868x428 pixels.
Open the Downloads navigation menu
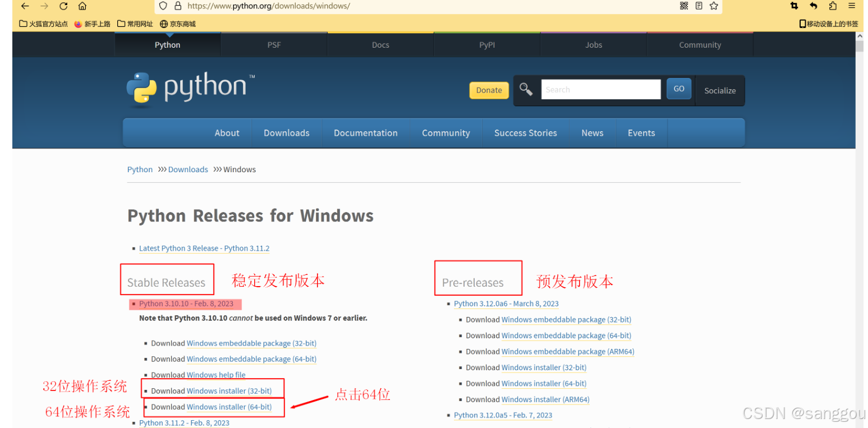click(x=286, y=133)
